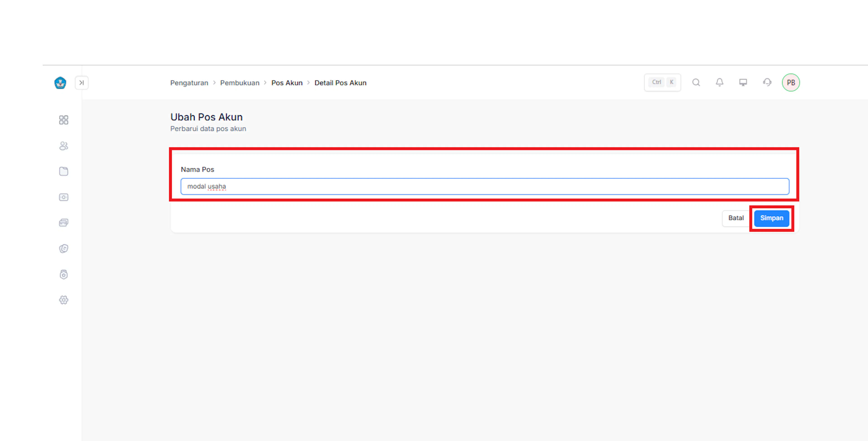Open the folder icon in the sidebar

[x=64, y=172]
